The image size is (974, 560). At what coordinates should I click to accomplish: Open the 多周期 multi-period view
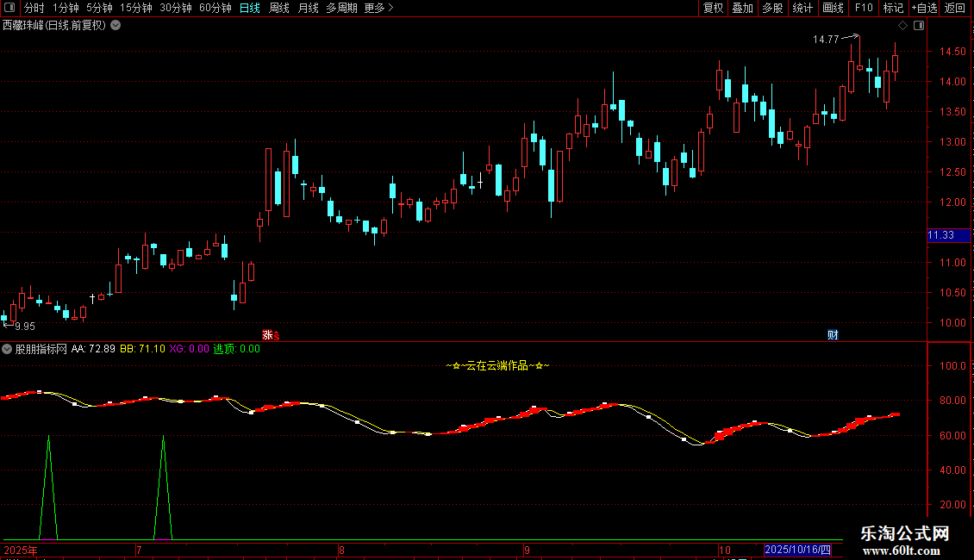[x=341, y=8]
